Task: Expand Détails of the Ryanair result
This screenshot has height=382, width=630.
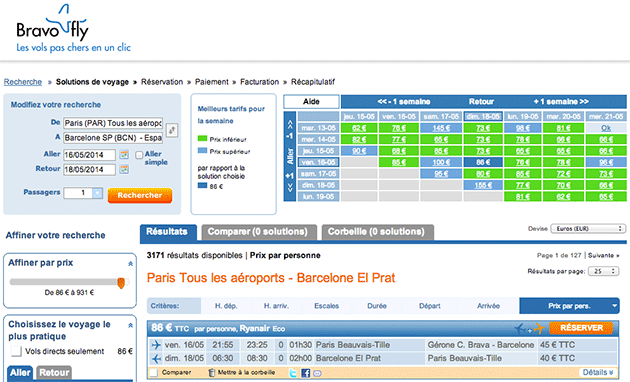Action: (x=598, y=372)
